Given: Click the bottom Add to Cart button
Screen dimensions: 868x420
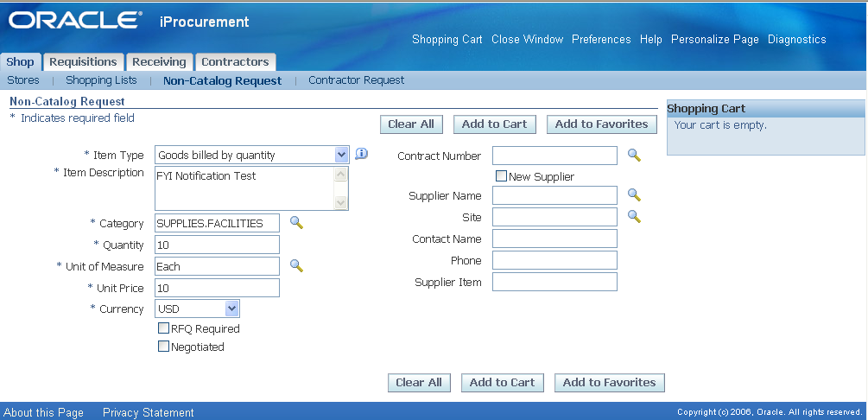Looking at the screenshot, I should point(502,382).
